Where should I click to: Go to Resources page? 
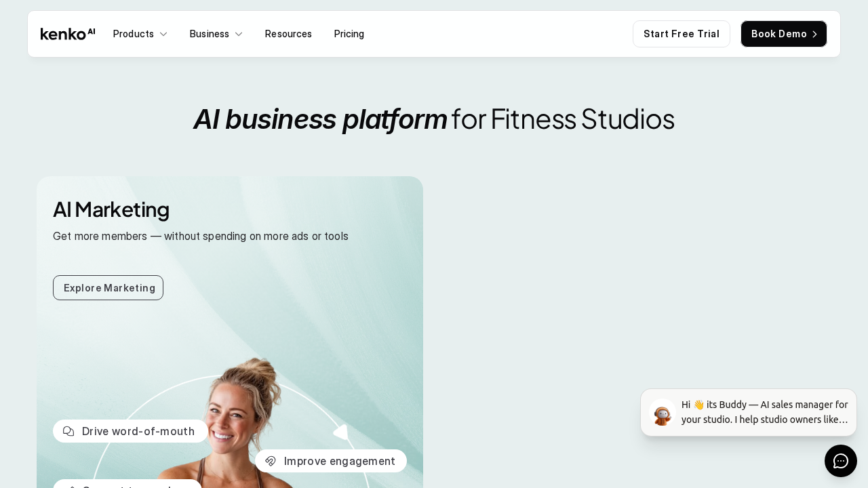(288, 34)
